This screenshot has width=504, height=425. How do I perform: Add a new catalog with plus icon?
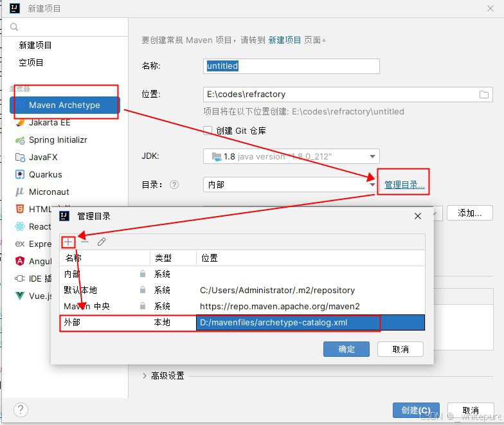click(68, 242)
